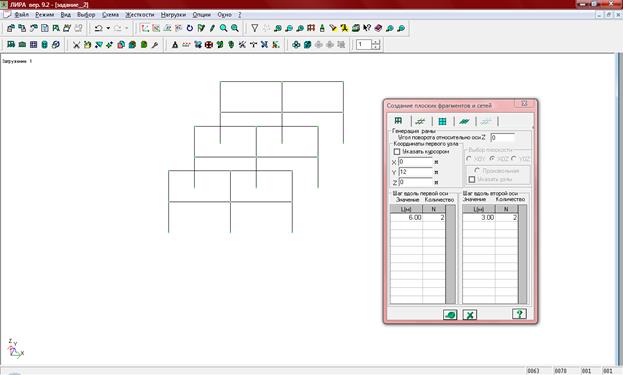Screen dimensions: 623x375
Task: Select the blue grid plate tab in dialog
Action: click(x=442, y=121)
